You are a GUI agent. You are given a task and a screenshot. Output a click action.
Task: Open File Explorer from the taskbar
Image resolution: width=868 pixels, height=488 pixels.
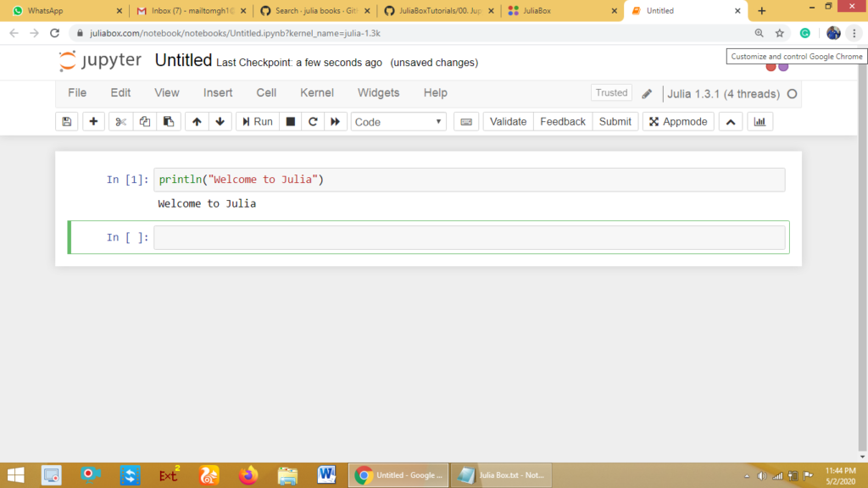[287, 475]
